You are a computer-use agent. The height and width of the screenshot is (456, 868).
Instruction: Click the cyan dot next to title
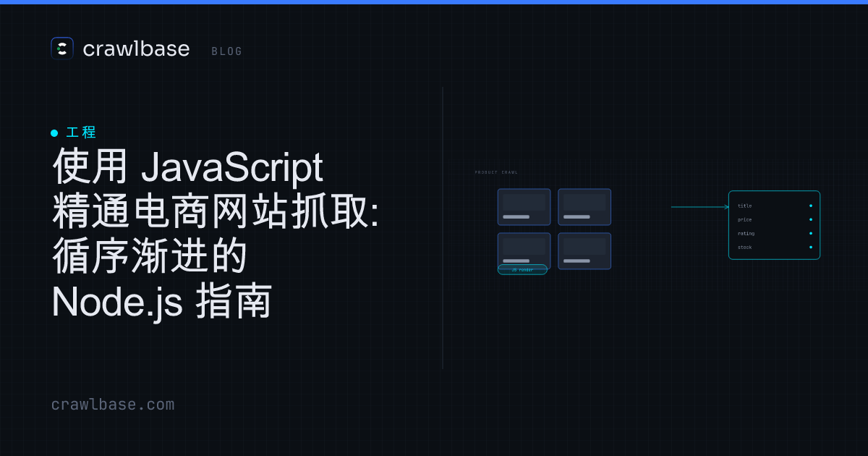click(811, 206)
